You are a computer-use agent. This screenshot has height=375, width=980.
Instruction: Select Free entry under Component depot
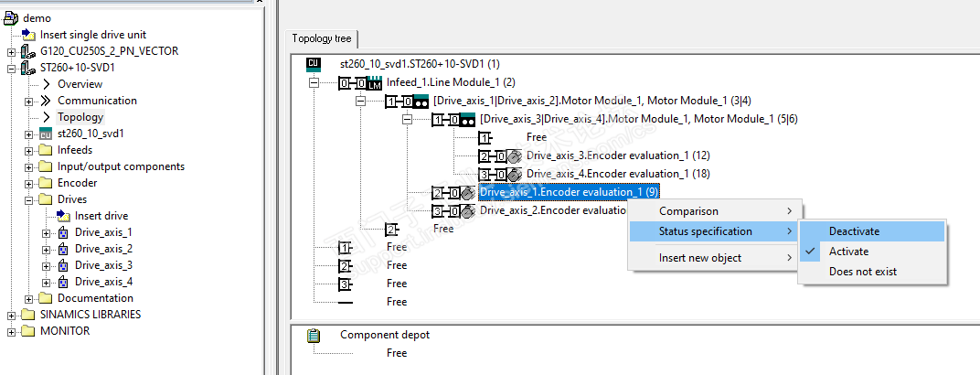pyautogui.click(x=397, y=353)
